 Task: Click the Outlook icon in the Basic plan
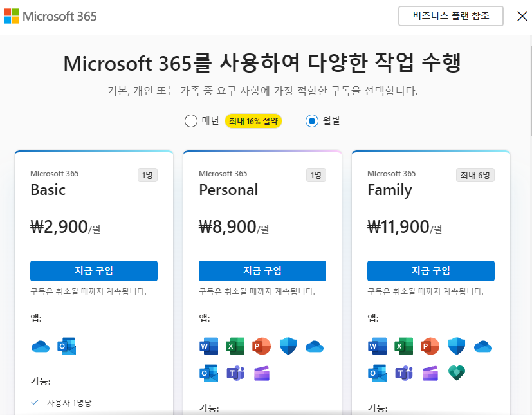pos(67,346)
